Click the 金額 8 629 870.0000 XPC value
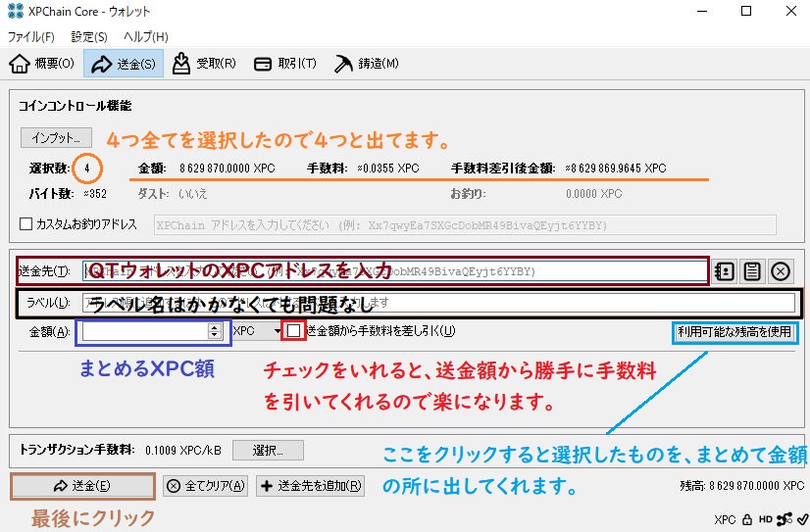The image size is (810, 532). coord(228,169)
